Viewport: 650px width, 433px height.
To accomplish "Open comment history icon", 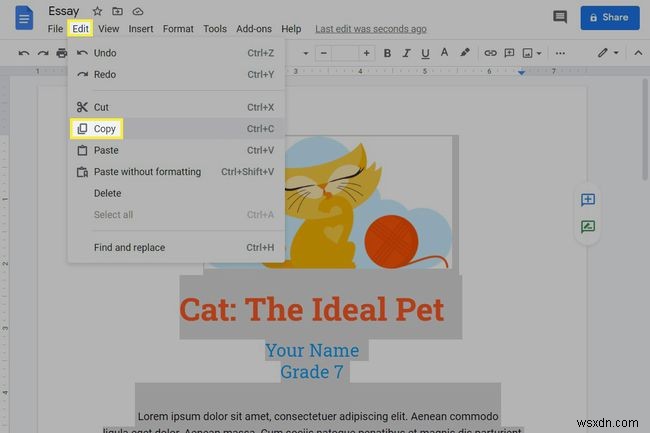I will [560, 17].
